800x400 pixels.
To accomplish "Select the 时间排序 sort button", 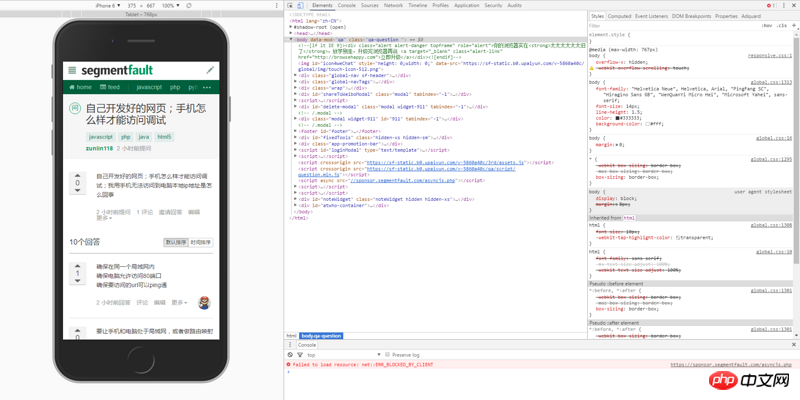I will pyautogui.click(x=201, y=242).
